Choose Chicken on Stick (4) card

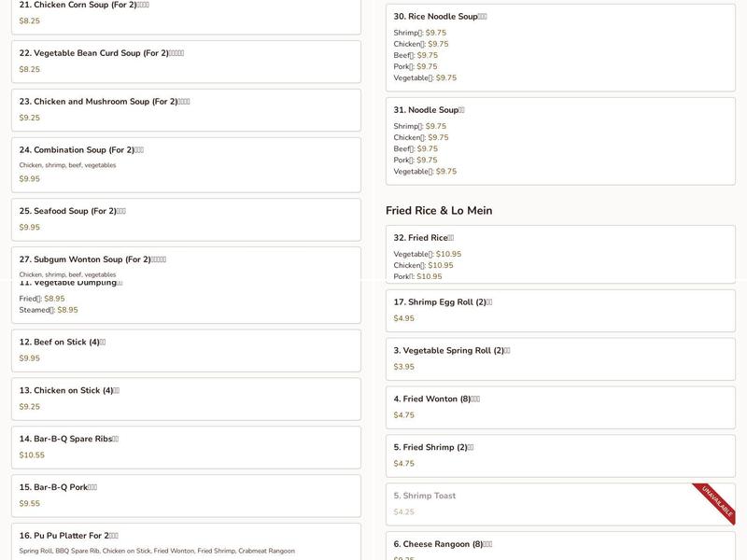[186, 399]
